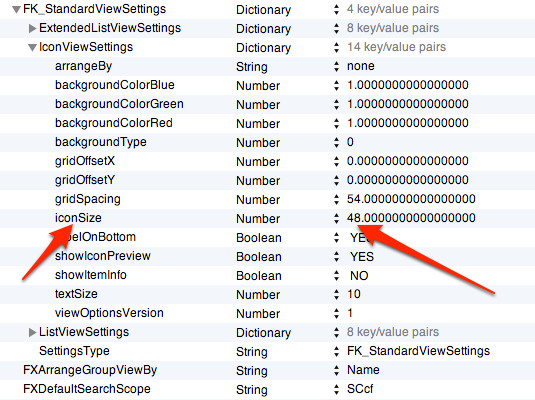This screenshot has width=535, height=400.
Task: Select the viewOptionsVersion key
Action: [109, 313]
